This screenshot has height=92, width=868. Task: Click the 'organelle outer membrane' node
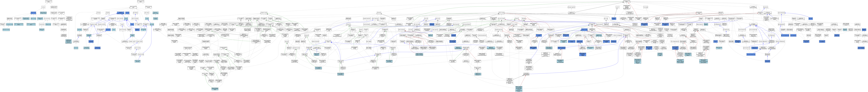tap(99, 35)
